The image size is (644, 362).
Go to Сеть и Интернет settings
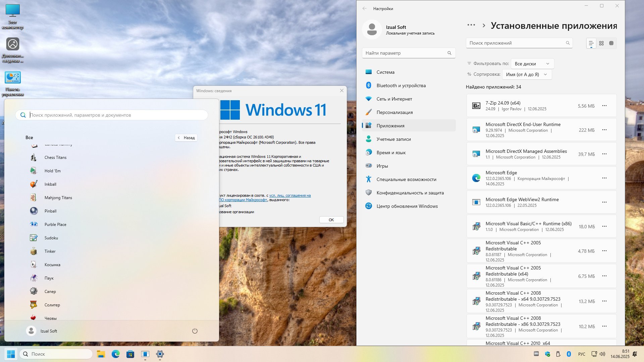click(409, 99)
